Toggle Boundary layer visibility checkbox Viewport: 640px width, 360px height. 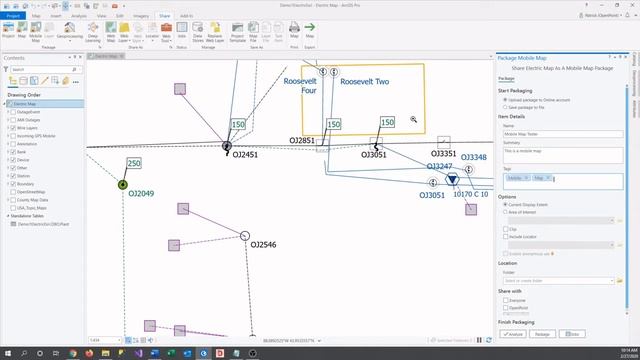pos(13,184)
